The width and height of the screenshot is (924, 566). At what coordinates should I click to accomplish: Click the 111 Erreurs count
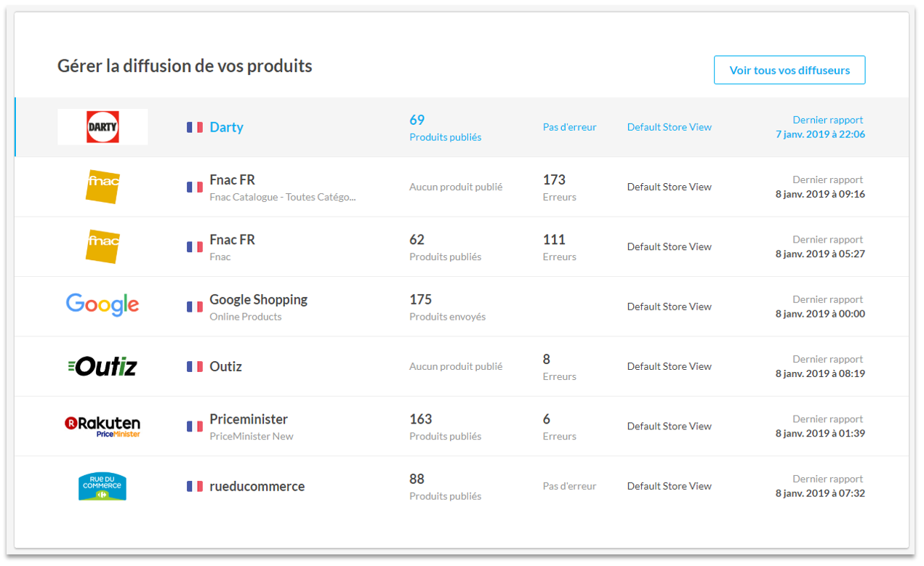[559, 247]
